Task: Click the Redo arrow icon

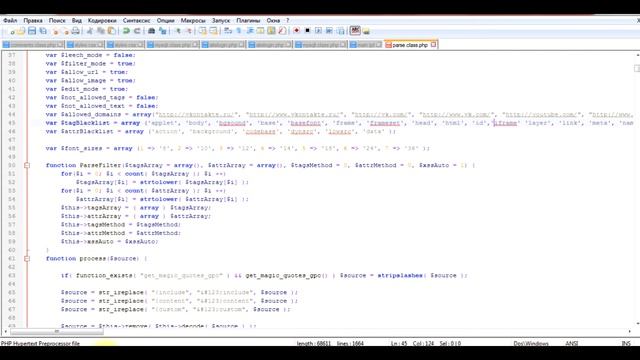Action: pyautogui.click(x=137, y=31)
